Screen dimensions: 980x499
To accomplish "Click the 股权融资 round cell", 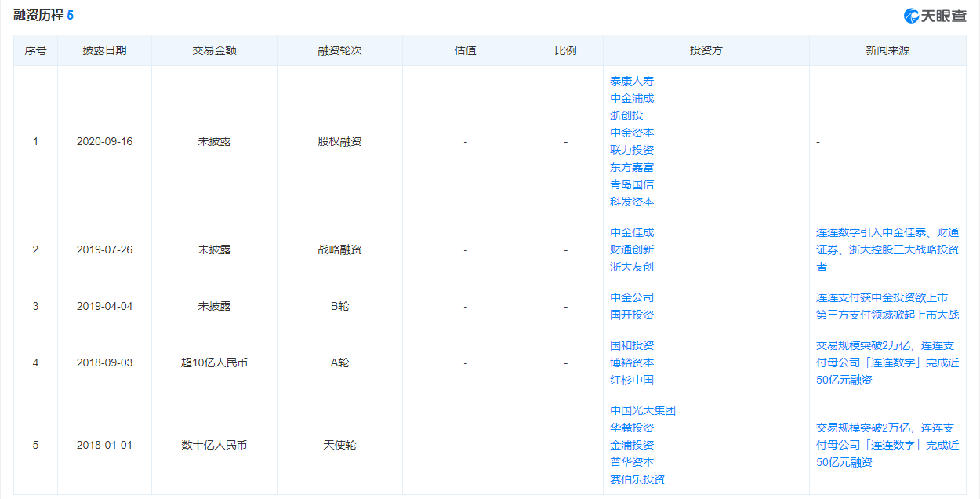I will (339, 142).
